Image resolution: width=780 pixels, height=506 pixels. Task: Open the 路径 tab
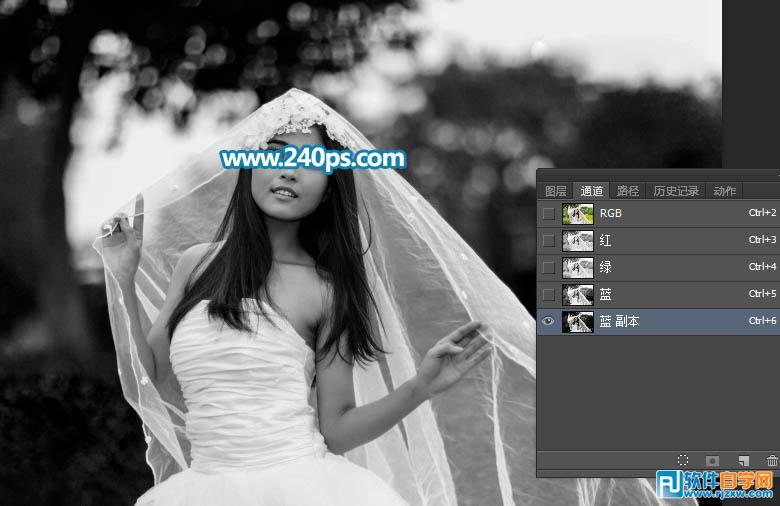(627, 191)
